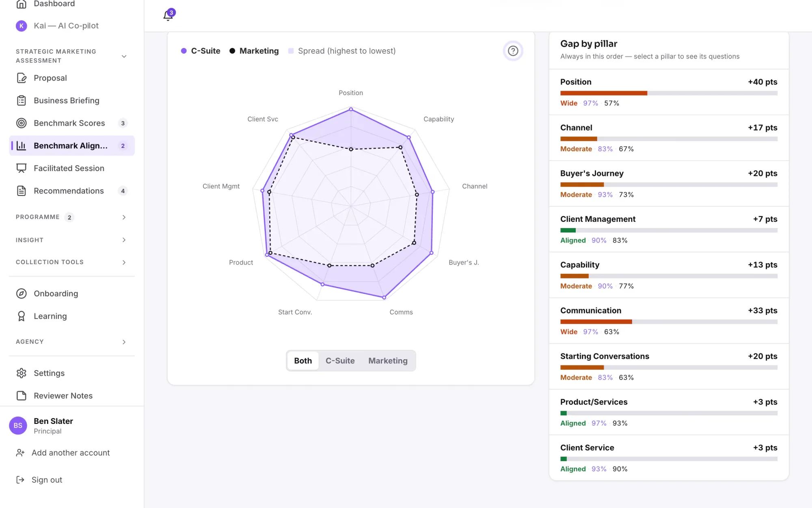Click the Add another account user icon
This screenshot has height=508, width=812.
click(20, 453)
